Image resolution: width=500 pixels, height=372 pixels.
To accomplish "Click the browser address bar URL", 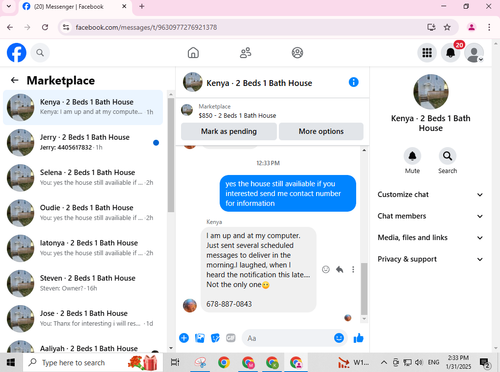I will pyautogui.click(x=146, y=27).
